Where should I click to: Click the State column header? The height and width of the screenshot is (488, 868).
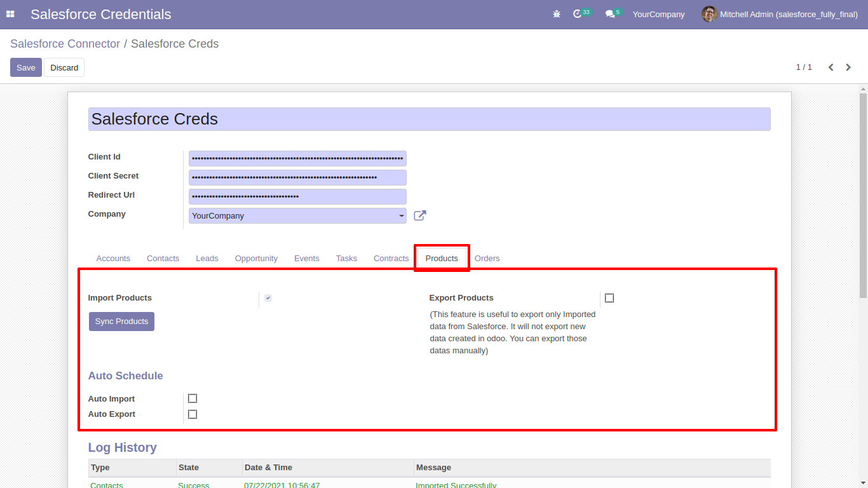tap(209, 468)
